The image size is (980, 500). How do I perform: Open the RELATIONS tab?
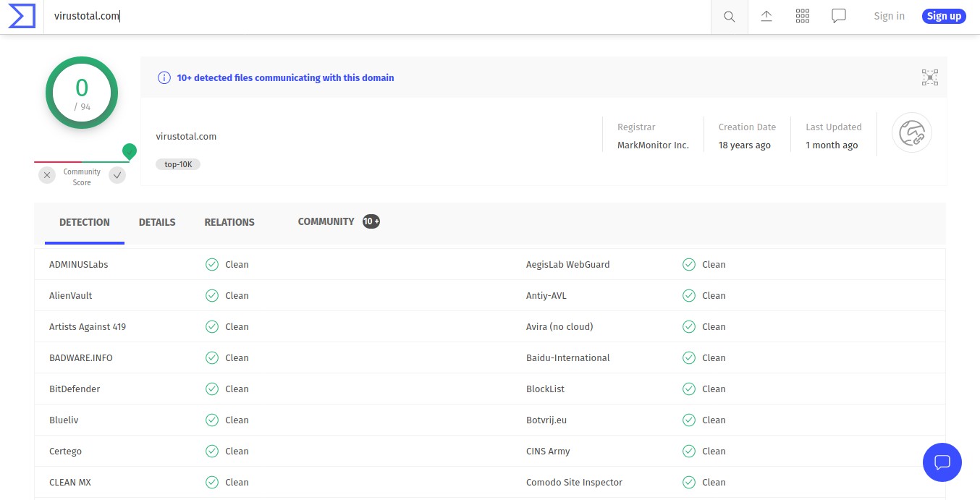coord(229,222)
